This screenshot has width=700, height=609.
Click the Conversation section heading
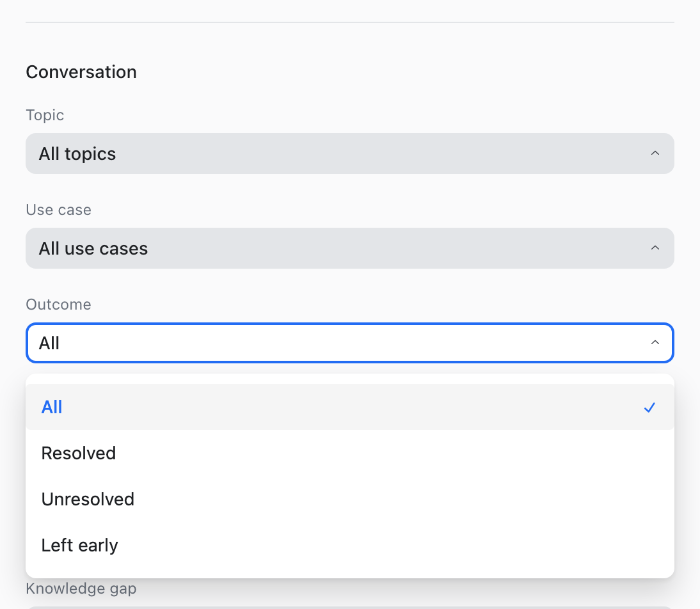tap(81, 72)
